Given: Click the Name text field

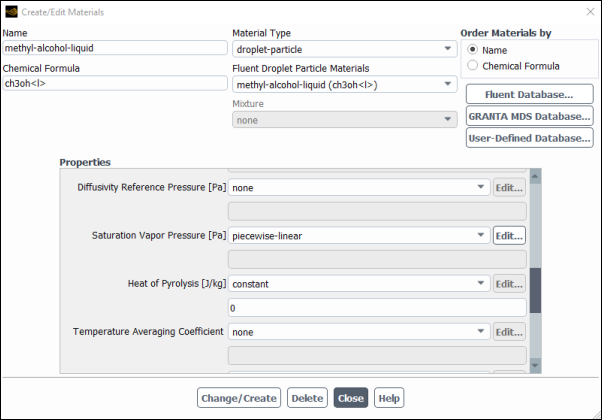Looking at the screenshot, I should (114, 47).
